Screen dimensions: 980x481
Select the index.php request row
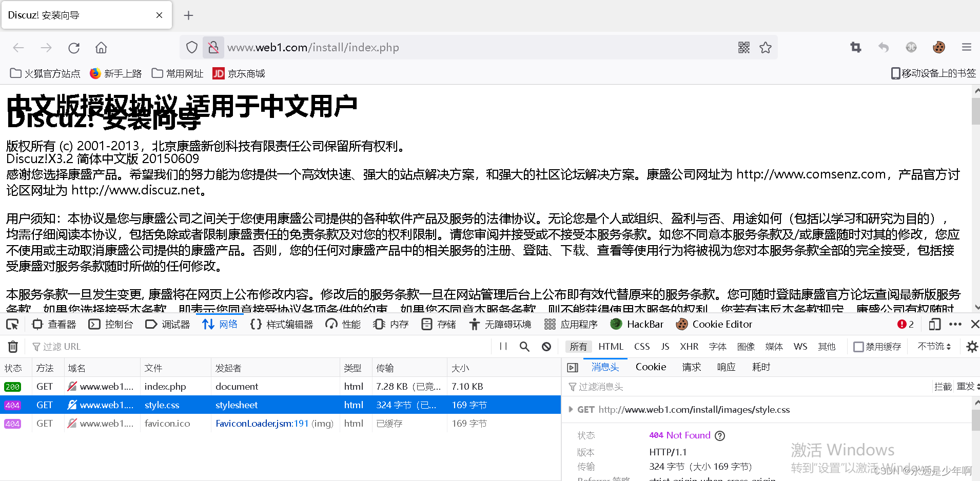[x=280, y=387]
